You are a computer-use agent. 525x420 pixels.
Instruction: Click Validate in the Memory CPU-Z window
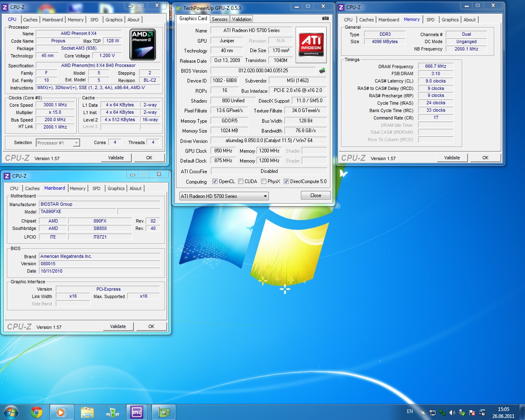click(452, 158)
